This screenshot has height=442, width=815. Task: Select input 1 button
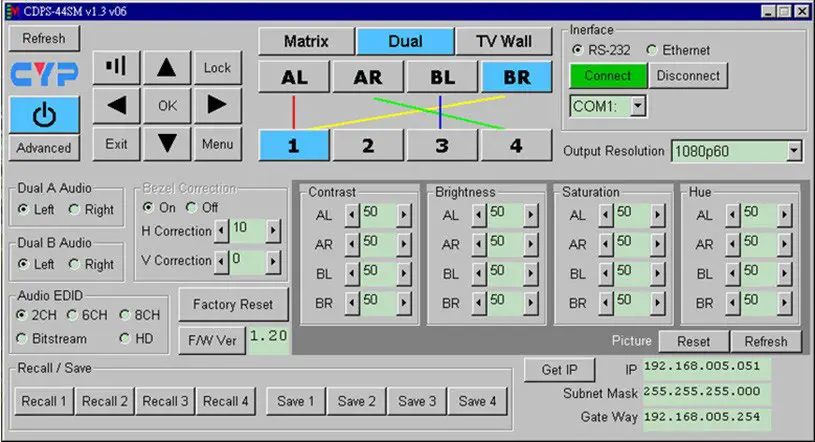294,145
